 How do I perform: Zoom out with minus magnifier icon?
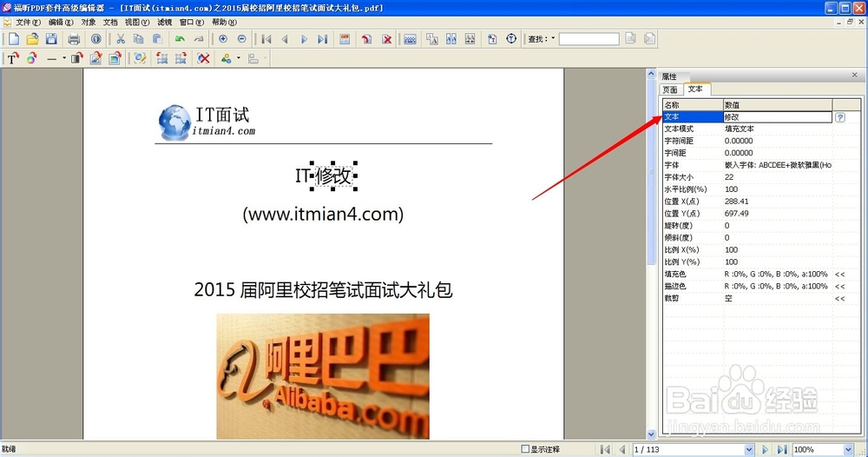242,39
